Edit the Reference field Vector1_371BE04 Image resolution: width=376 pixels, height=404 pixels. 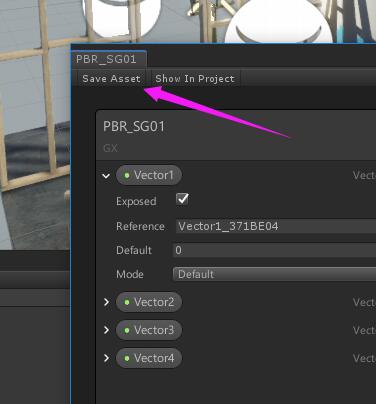[x=275, y=226]
